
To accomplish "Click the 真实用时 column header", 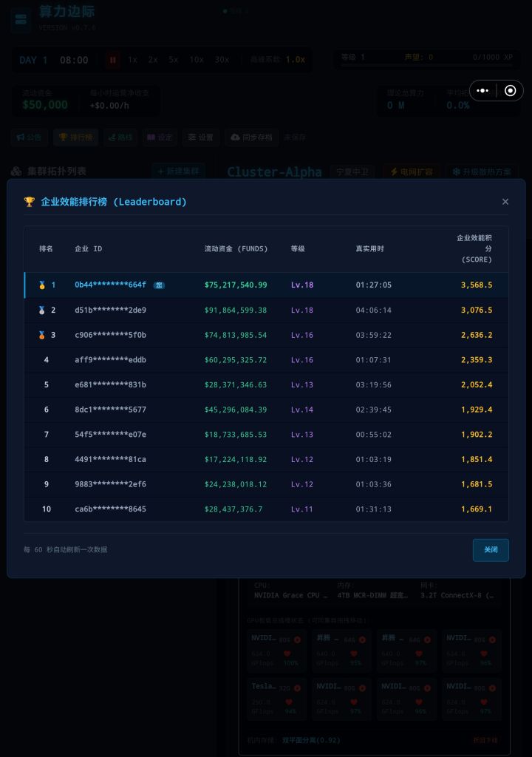I will pos(369,248).
